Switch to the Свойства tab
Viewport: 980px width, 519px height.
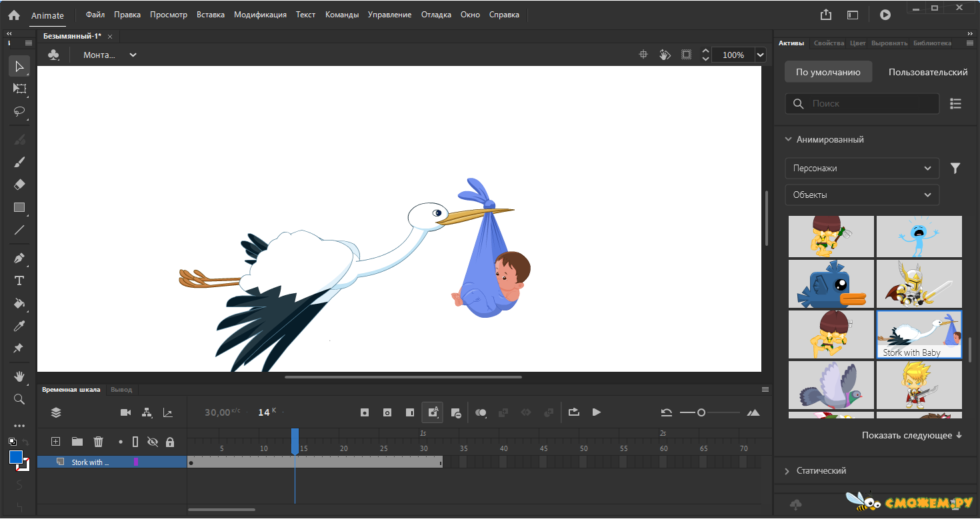coord(829,43)
